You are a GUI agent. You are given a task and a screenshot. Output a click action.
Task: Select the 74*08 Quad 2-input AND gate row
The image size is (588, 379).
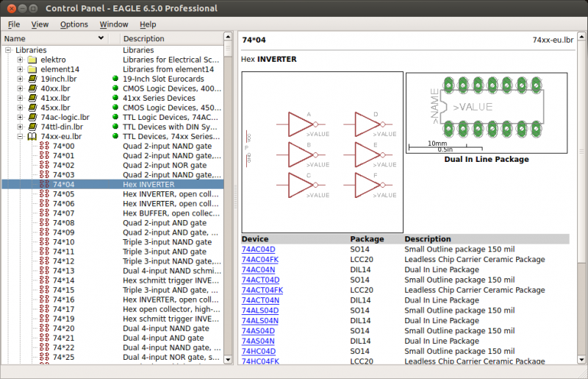112,223
